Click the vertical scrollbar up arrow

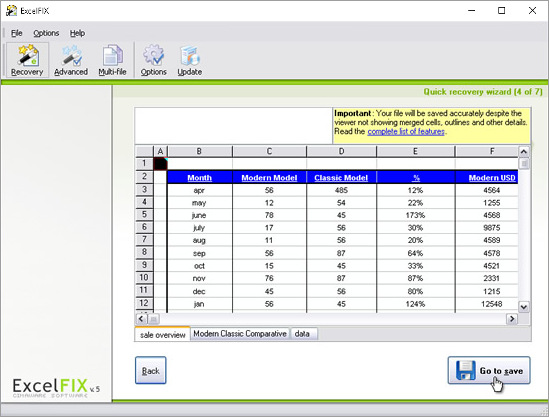[x=523, y=152]
